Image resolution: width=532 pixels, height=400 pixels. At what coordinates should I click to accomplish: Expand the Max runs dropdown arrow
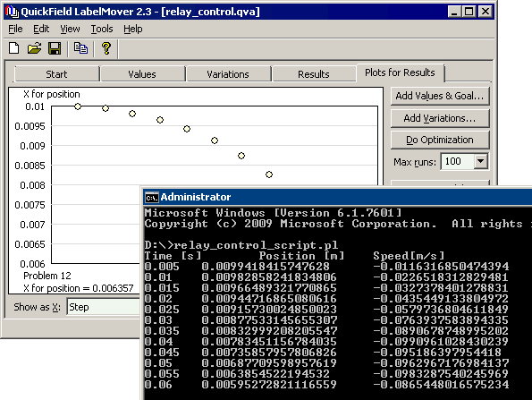[480, 161]
